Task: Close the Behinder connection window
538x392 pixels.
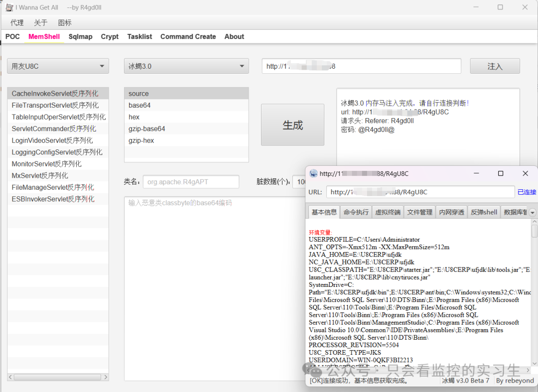Action: click(526, 173)
